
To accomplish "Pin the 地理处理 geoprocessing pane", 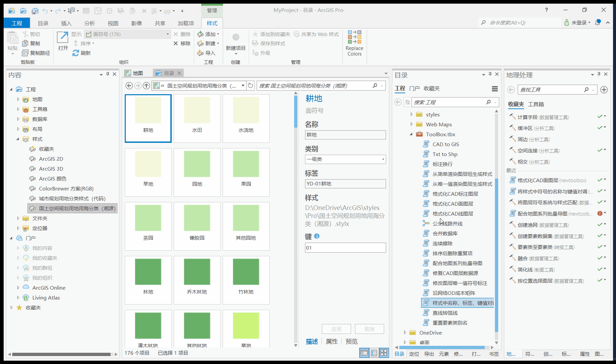I will 599,74.
